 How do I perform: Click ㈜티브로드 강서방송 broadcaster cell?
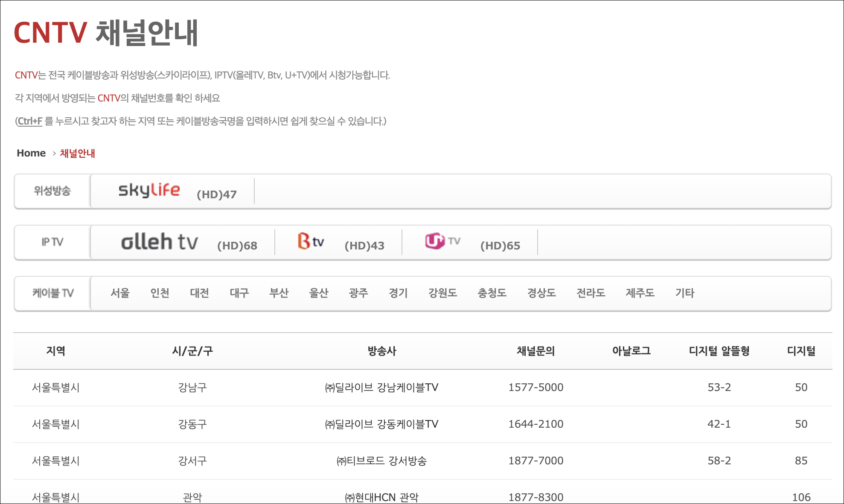[382, 461]
